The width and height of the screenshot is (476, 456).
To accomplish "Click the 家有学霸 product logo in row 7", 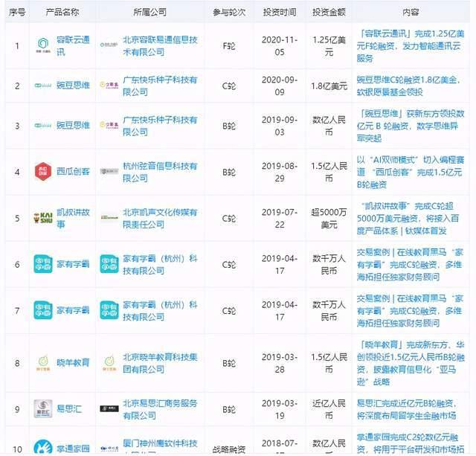I will tap(43, 310).
